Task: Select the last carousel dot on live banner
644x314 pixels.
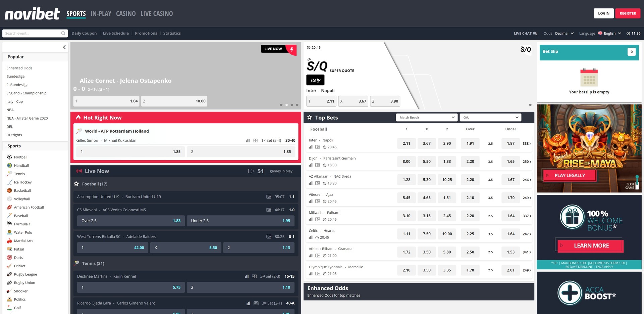Action: pos(297,105)
